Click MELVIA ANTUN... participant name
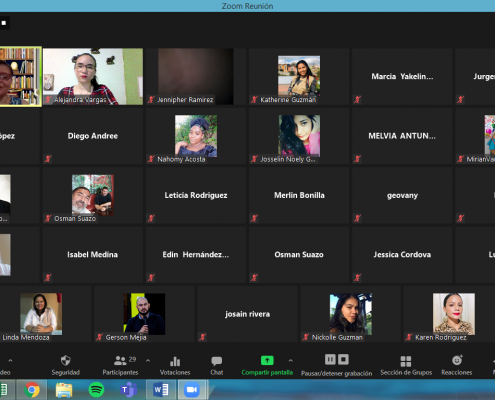This screenshot has width=495, height=400. coord(402,136)
